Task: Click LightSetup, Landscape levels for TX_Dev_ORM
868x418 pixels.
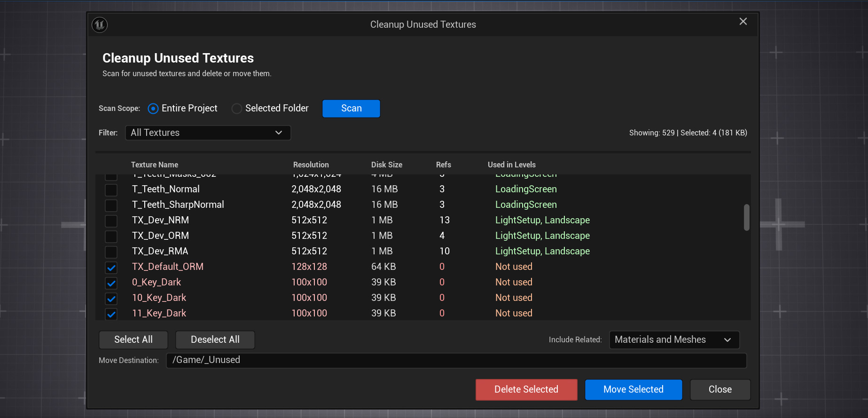Action: [542, 236]
